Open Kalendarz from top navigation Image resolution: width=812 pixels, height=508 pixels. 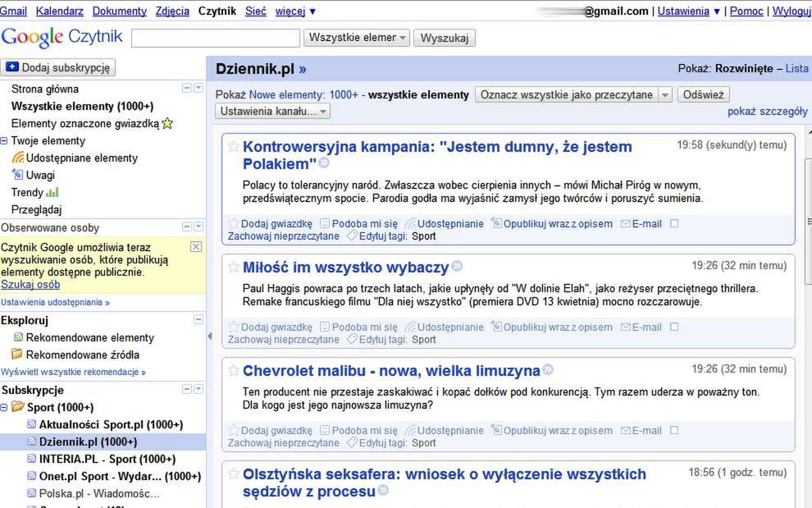tap(60, 11)
